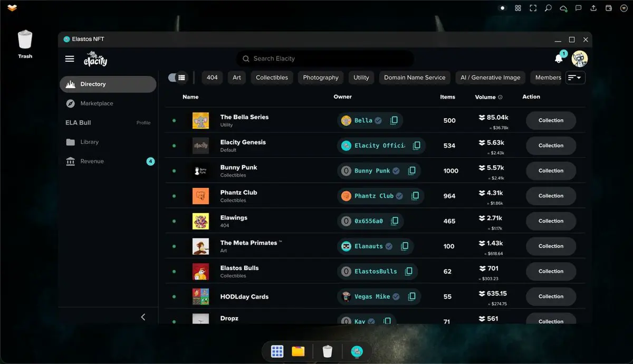Click the wallet icon in top bar

click(x=609, y=8)
